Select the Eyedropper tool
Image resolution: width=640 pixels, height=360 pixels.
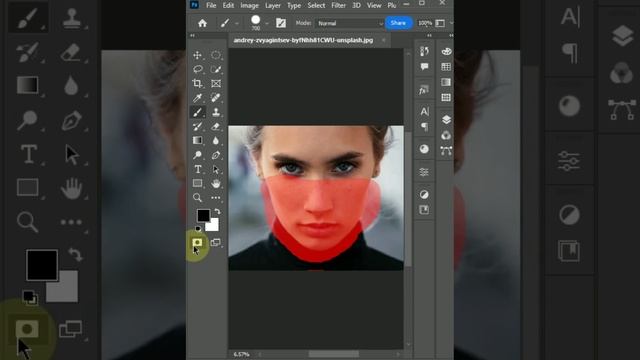coord(198,98)
